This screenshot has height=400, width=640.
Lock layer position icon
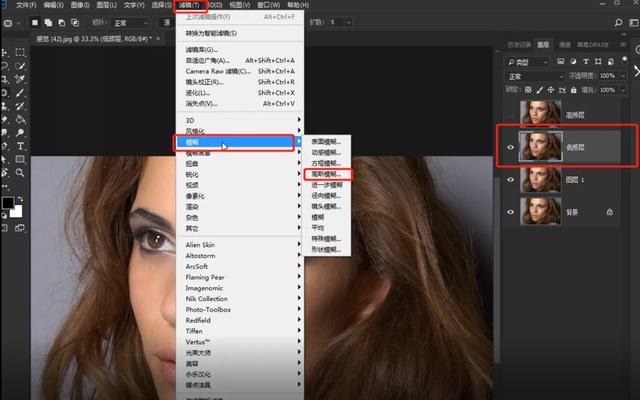coord(551,90)
